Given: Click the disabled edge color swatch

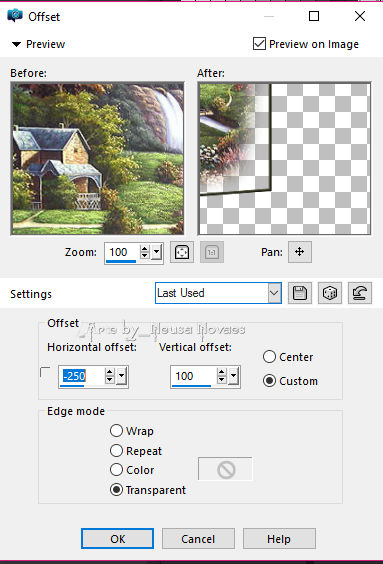Looking at the screenshot, I should coord(225,469).
